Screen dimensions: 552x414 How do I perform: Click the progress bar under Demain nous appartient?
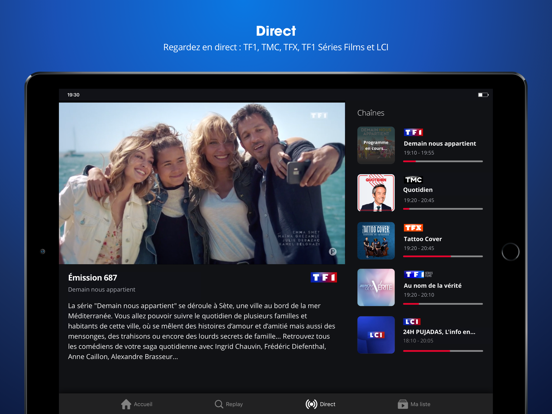pyautogui.click(x=443, y=161)
